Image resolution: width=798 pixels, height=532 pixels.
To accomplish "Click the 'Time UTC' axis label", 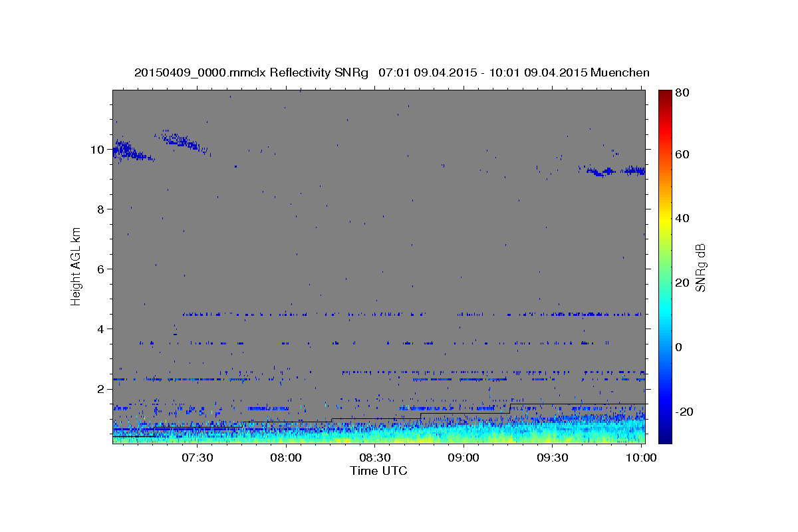I will pos(378,471).
